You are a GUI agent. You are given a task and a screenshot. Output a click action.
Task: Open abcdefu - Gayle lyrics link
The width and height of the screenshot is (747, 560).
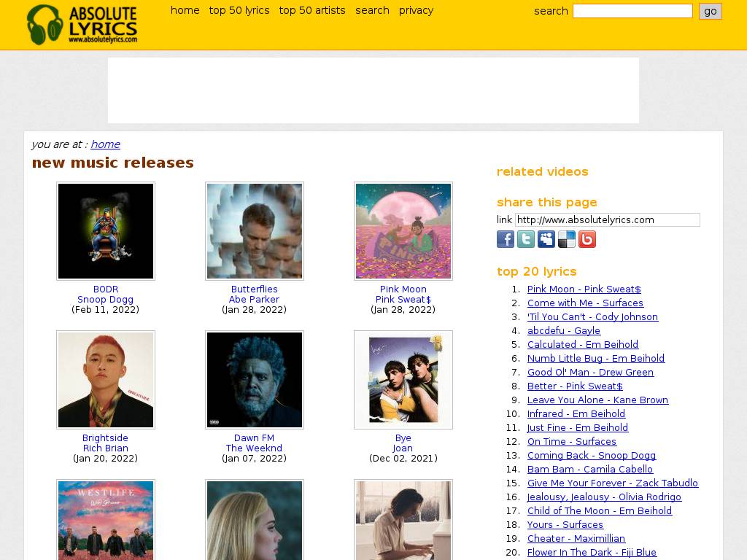click(563, 330)
